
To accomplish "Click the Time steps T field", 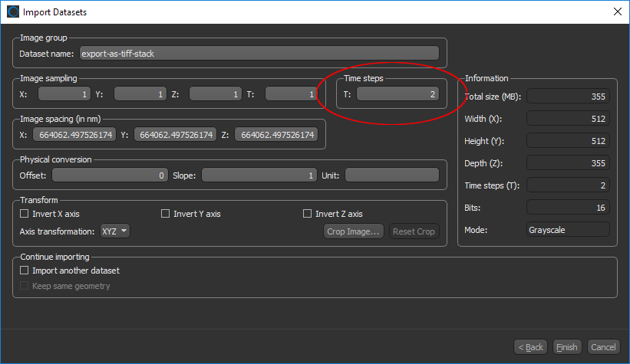I will [x=397, y=94].
